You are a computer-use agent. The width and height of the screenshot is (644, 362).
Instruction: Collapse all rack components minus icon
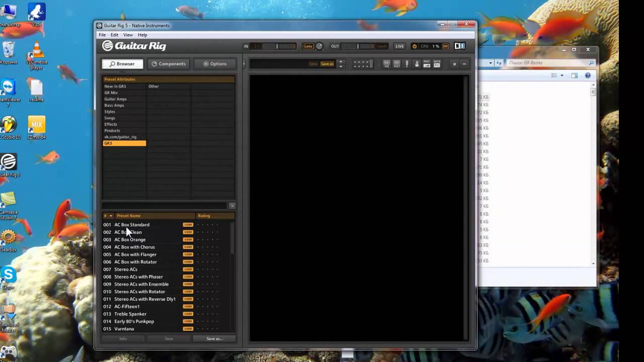(464, 64)
